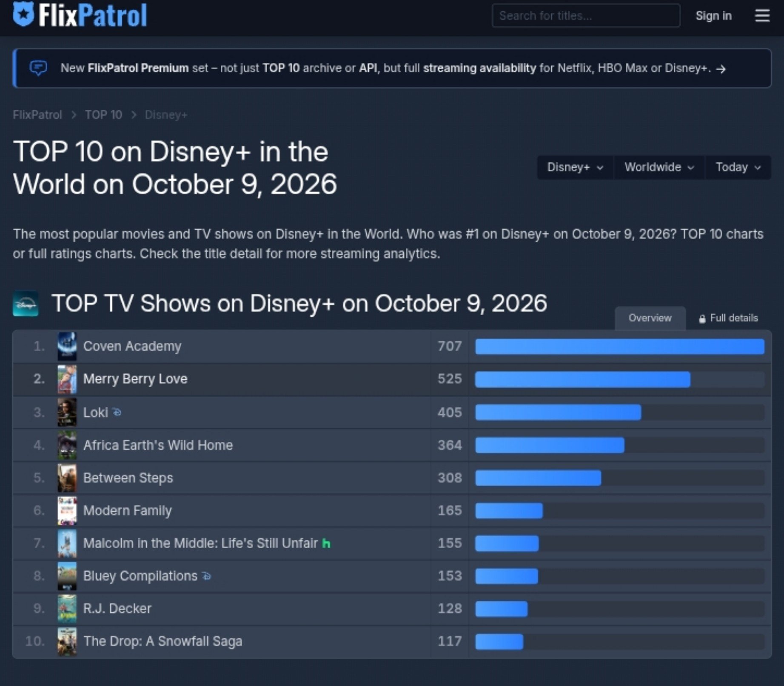
Task: Click the FlixPatrol breadcrumb link
Action: 37,115
